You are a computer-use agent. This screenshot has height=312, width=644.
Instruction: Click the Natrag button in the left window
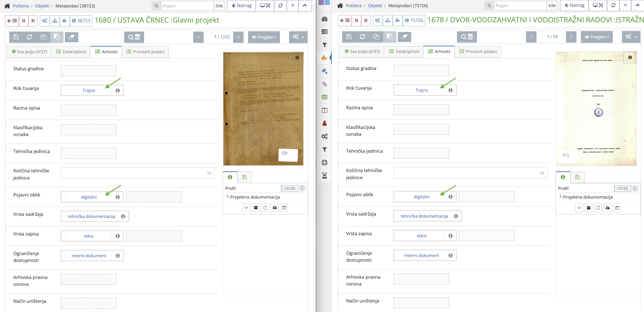click(x=241, y=6)
